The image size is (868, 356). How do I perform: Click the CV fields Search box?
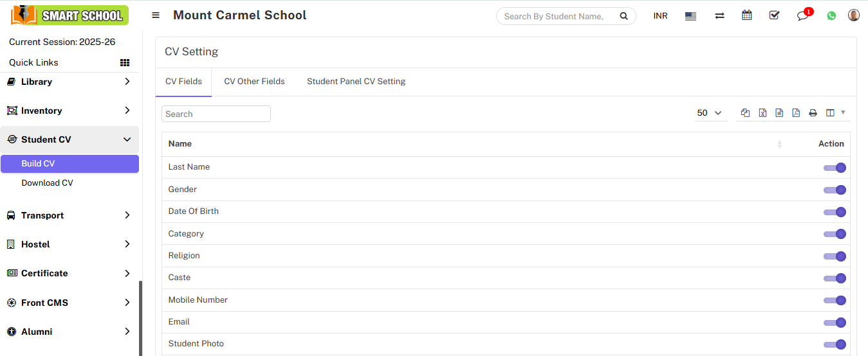pyautogui.click(x=216, y=114)
